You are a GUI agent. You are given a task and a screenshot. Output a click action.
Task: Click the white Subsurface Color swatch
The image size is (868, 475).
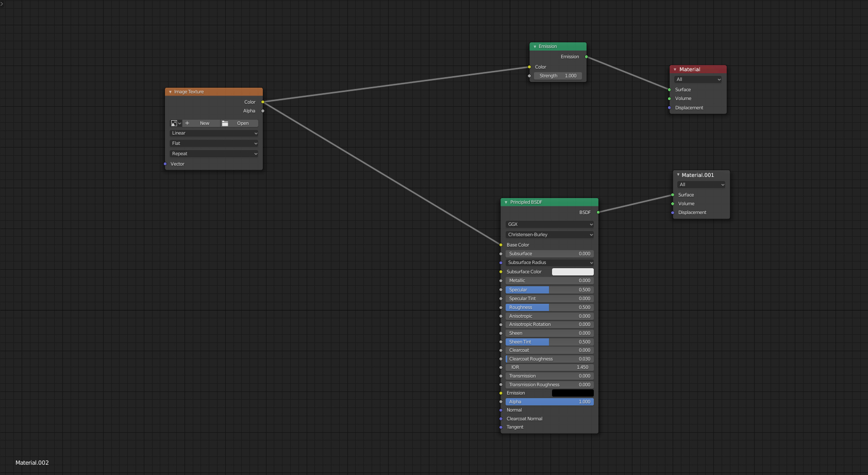[573, 272]
